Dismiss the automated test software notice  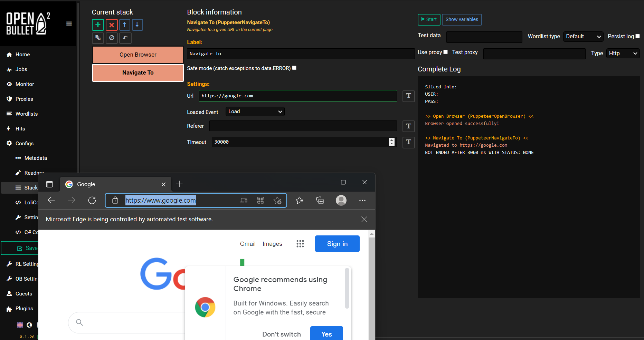pos(364,219)
